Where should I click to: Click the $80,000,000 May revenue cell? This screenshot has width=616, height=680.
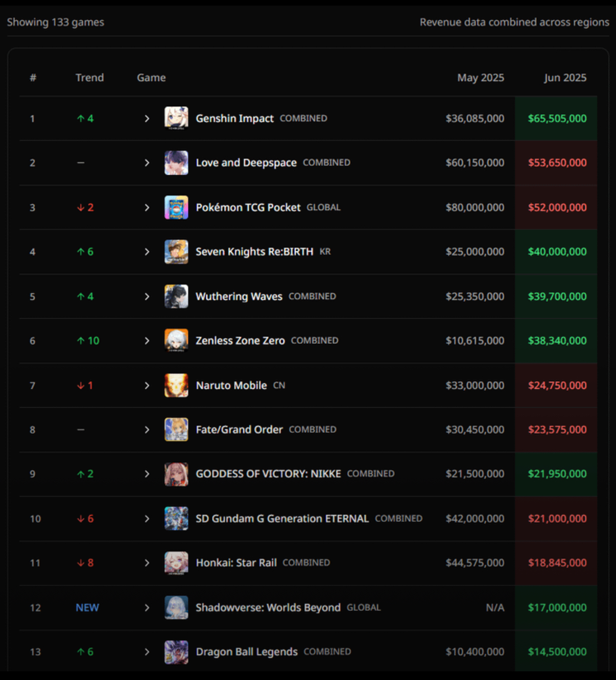(x=475, y=207)
